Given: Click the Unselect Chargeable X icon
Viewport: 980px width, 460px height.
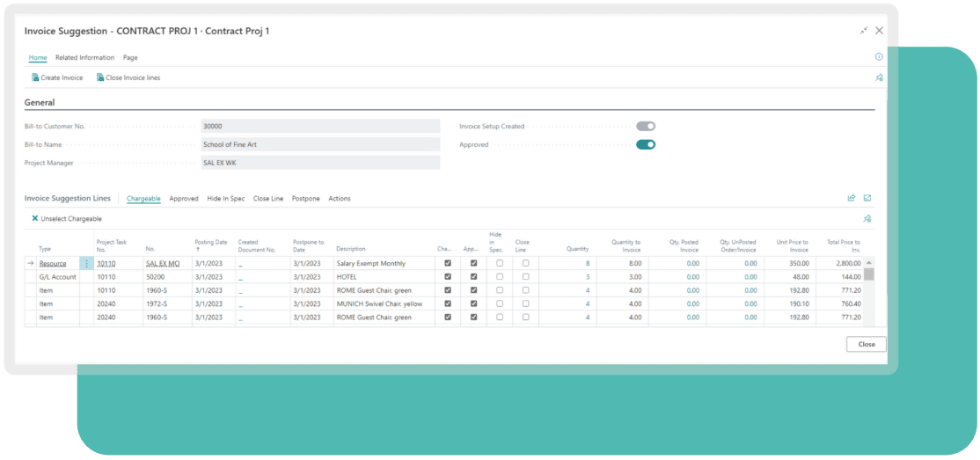Looking at the screenshot, I should click(x=35, y=218).
